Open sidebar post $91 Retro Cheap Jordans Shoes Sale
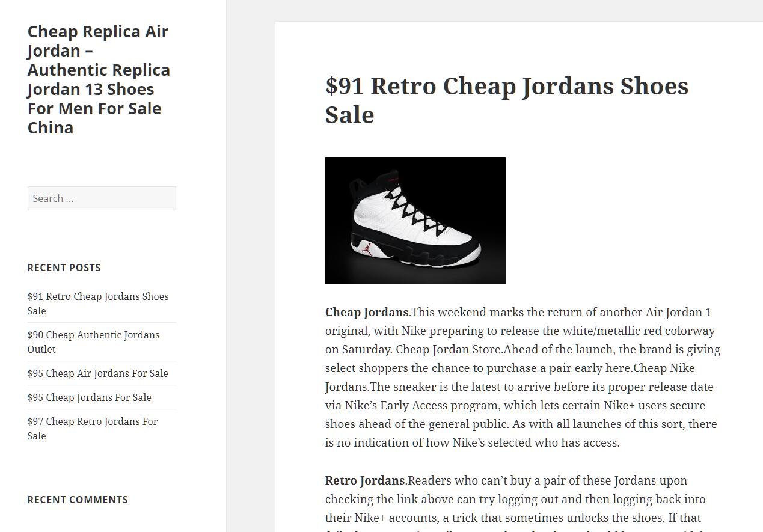The width and height of the screenshot is (763, 532). point(98,304)
